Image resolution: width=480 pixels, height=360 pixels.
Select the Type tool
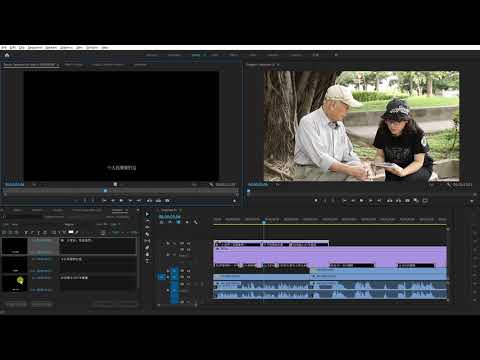coord(148,261)
